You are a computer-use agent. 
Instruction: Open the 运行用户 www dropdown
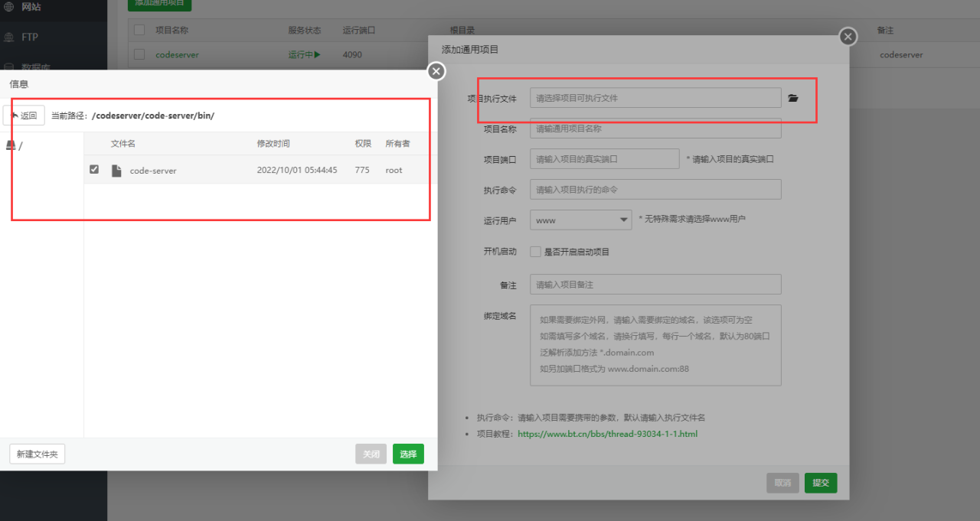point(580,219)
